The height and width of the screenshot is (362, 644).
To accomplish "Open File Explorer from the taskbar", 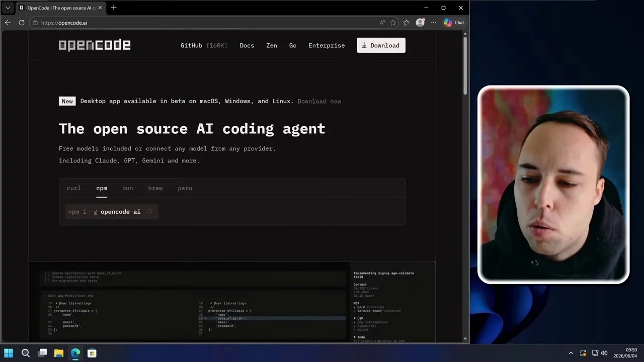I will 59,353.
